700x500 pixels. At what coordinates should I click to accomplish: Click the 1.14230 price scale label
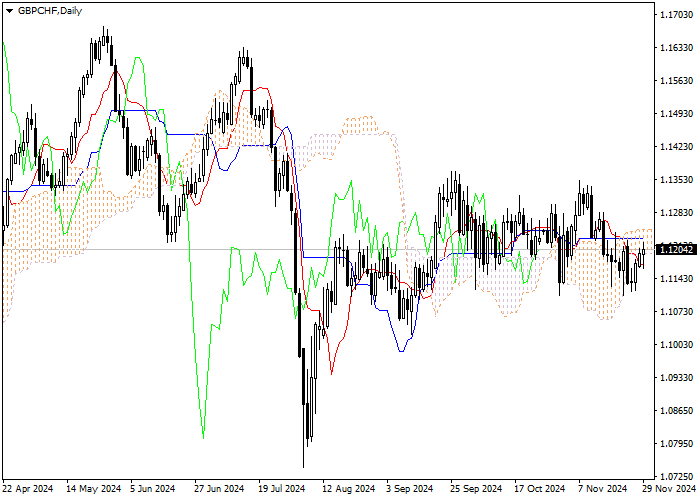click(x=676, y=147)
